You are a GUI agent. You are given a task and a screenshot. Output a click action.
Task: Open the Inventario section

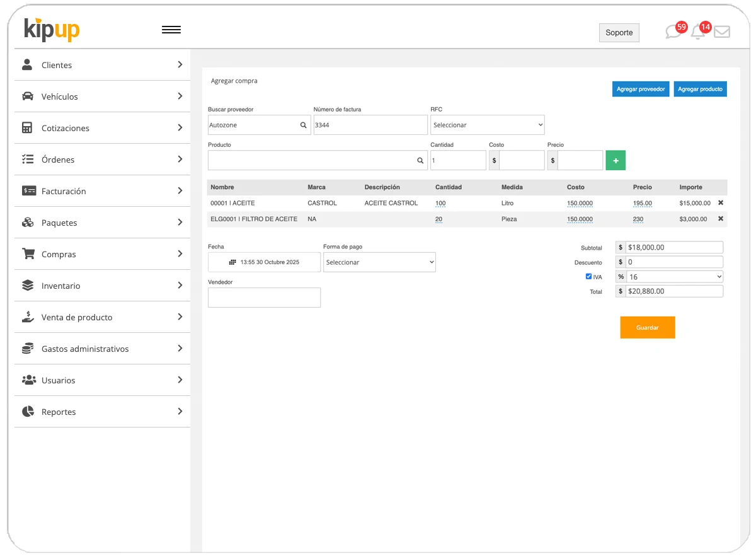coord(61,285)
